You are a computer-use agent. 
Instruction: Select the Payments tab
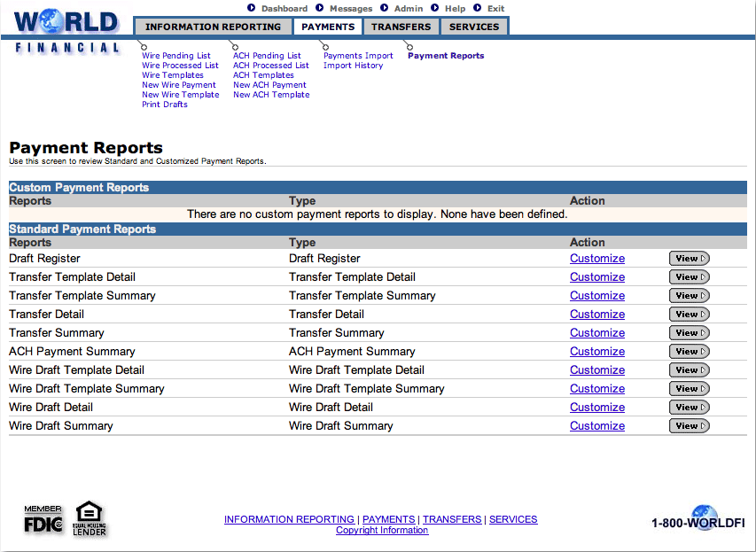tap(328, 27)
